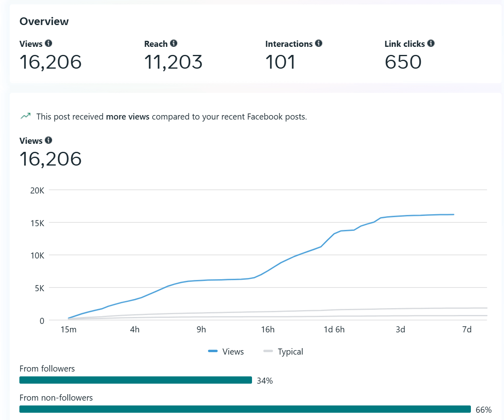Select the 7d label on the time axis
The image size is (504, 420).
point(466,330)
